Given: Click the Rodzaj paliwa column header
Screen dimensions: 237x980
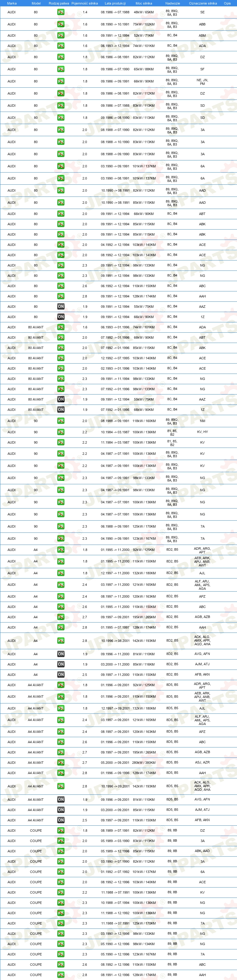Looking at the screenshot, I should coord(59,3).
